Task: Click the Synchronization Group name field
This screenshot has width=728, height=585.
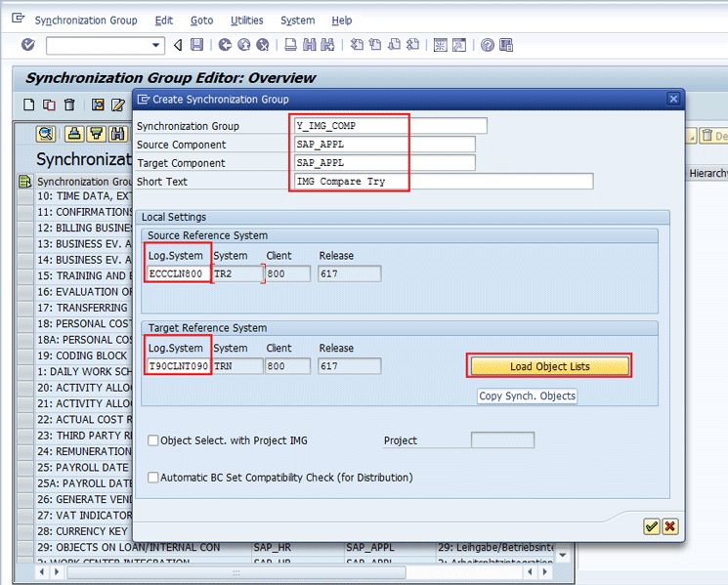Action: pyautogui.click(x=390, y=126)
